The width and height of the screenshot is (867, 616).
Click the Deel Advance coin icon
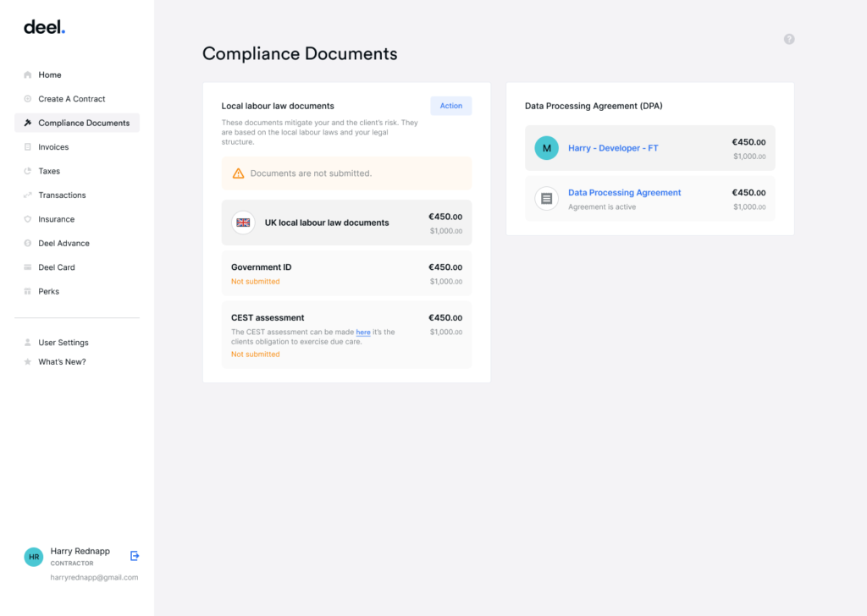28,243
